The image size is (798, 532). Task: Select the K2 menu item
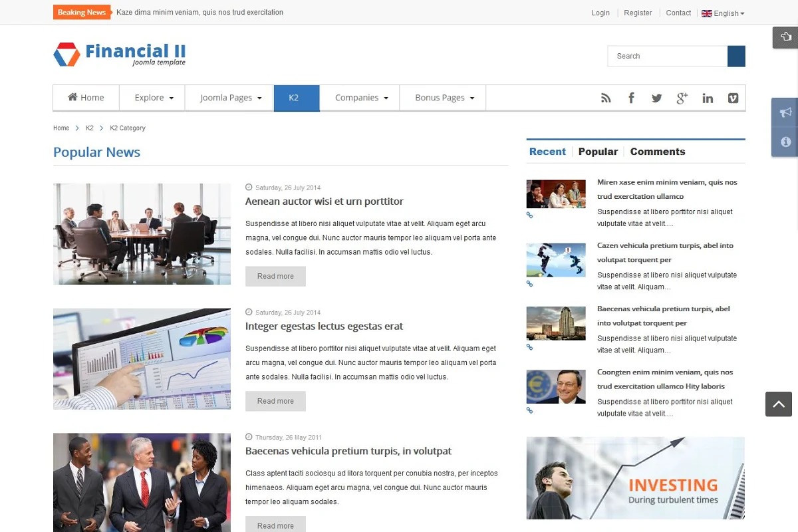coord(294,98)
